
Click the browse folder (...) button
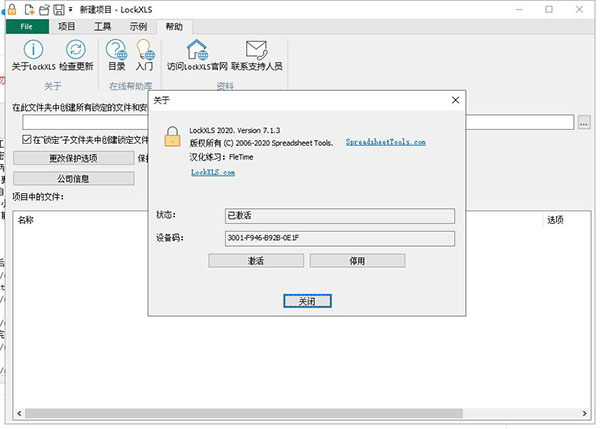point(585,122)
